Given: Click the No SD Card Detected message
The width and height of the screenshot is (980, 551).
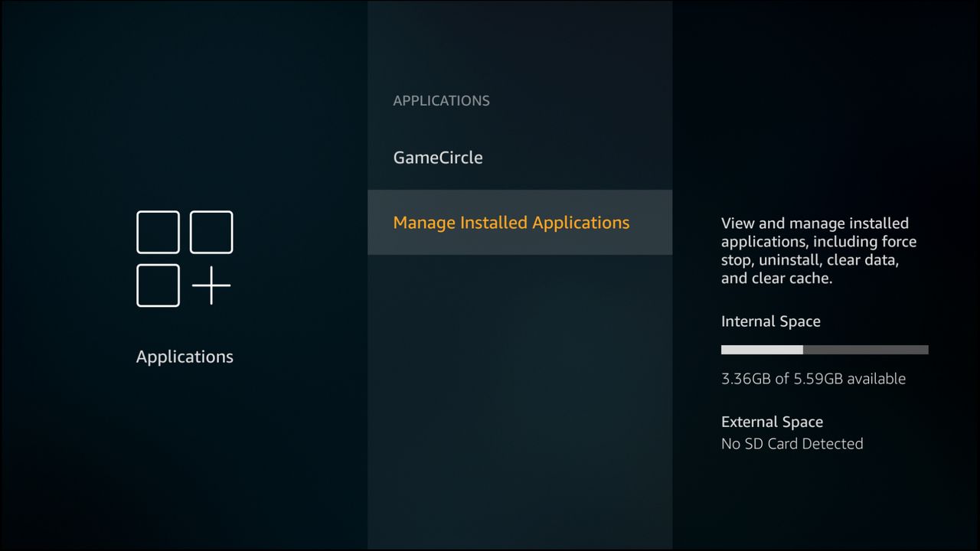Looking at the screenshot, I should click(x=792, y=443).
